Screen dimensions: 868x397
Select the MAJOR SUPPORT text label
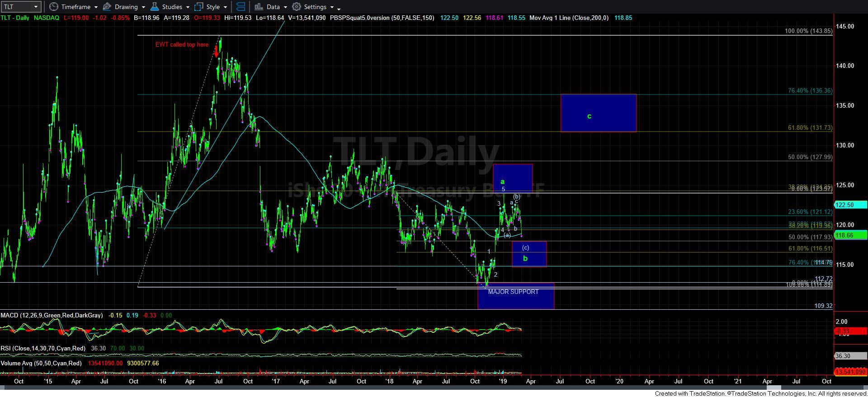point(513,292)
